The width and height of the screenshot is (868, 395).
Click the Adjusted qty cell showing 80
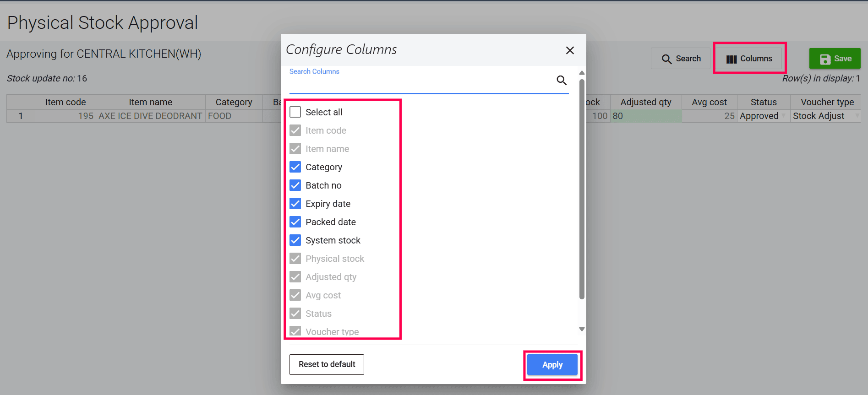click(646, 116)
